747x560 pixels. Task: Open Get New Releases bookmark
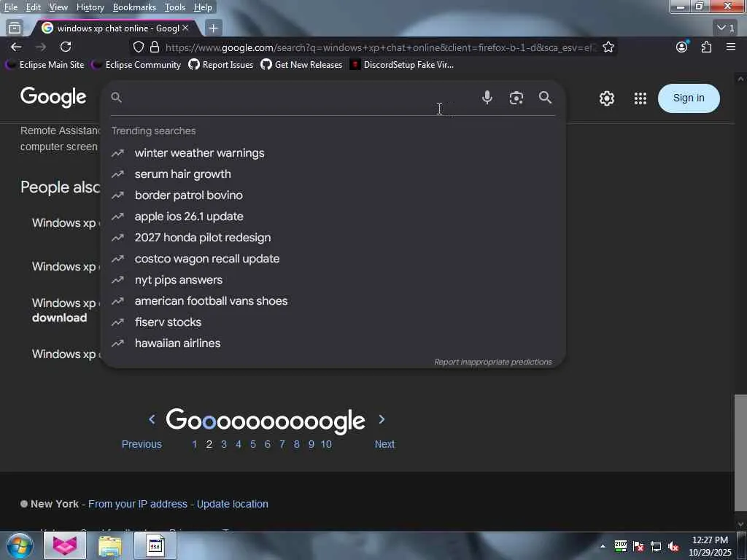click(x=301, y=65)
